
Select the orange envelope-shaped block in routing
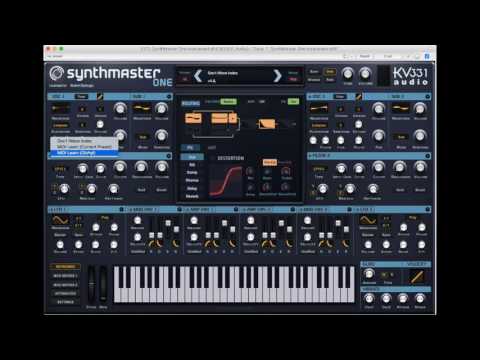coord(267,124)
